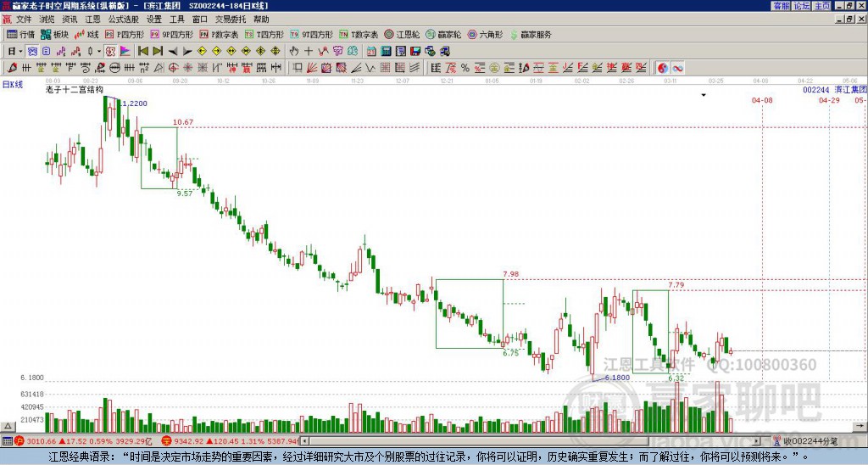Open the calendar icon
Viewport: 868px width, 465px height.
[x=371, y=52]
